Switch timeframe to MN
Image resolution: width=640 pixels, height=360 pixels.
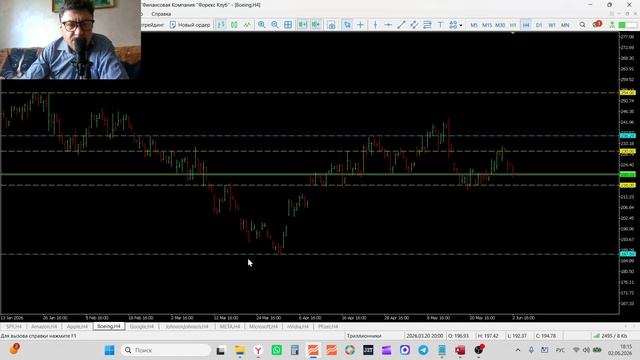(x=565, y=25)
